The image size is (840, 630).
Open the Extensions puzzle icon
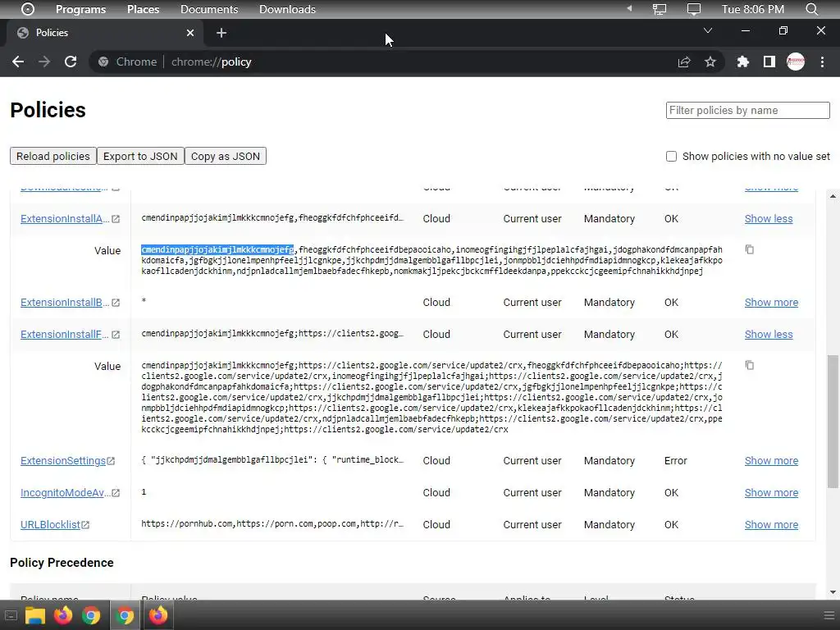tap(742, 62)
